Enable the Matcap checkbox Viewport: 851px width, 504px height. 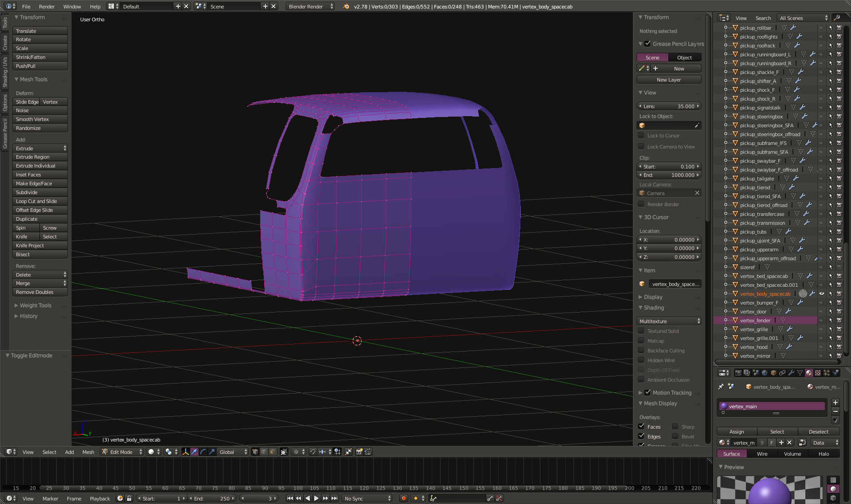pyautogui.click(x=641, y=340)
